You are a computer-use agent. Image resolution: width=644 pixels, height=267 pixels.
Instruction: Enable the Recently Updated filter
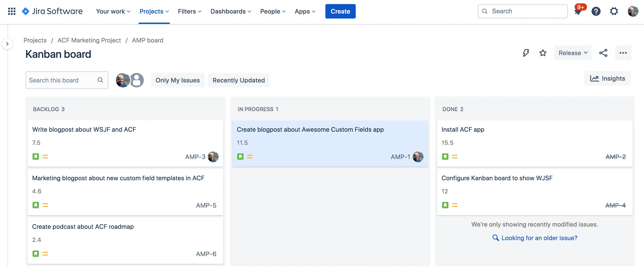[239, 80]
